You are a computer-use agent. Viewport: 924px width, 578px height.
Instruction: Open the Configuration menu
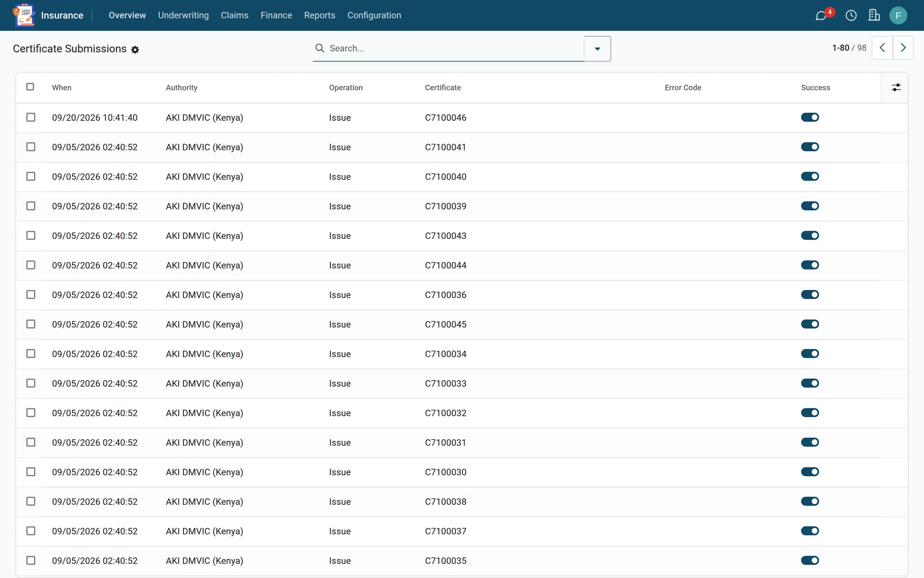(x=374, y=15)
